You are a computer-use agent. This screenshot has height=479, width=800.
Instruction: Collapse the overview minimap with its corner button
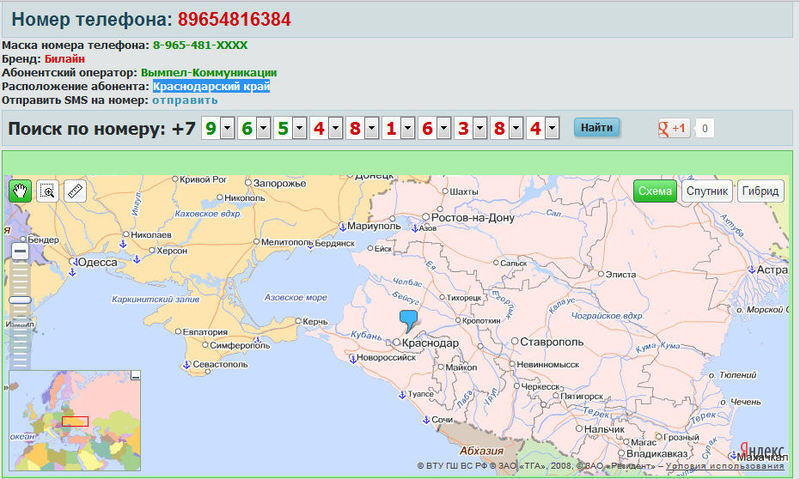point(136,375)
